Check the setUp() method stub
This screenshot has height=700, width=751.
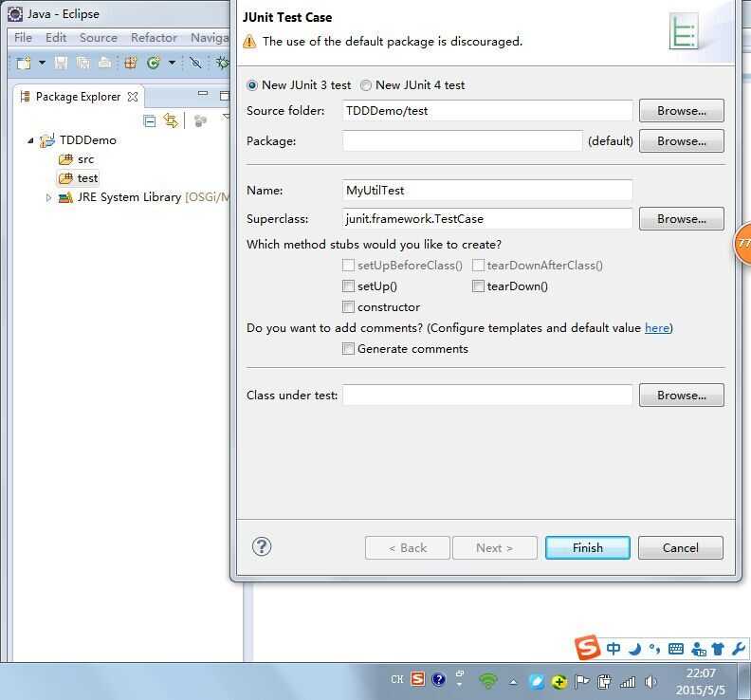pyautogui.click(x=348, y=286)
